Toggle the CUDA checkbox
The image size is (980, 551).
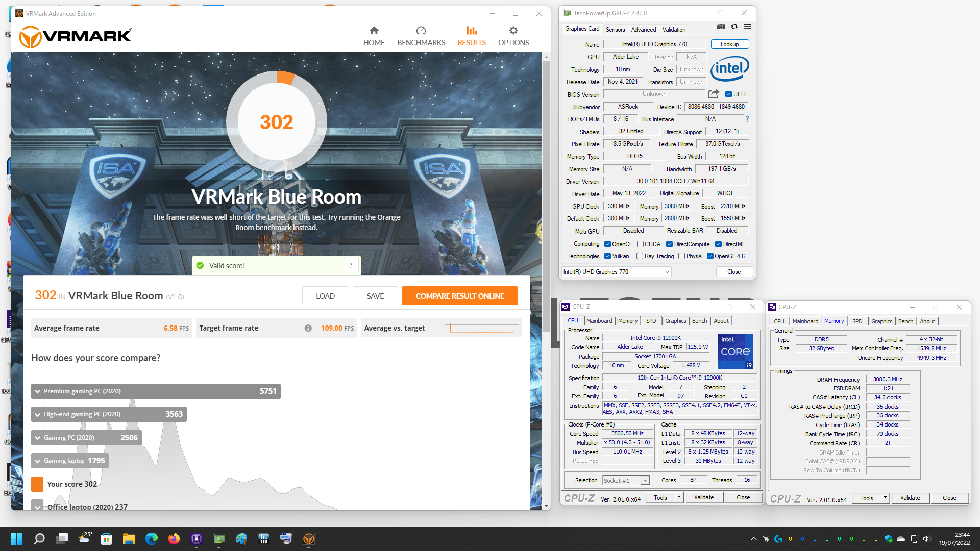(640, 244)
